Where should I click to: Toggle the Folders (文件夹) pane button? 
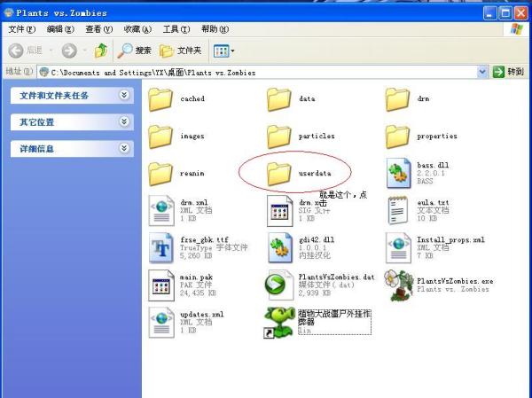click(x=181, y=51)
